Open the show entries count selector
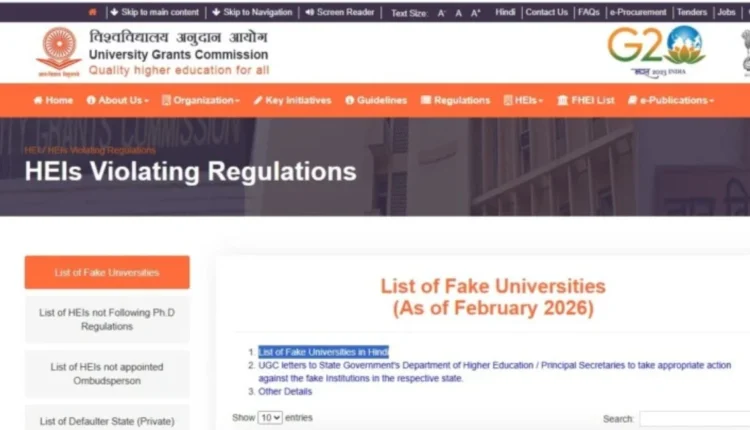Image resolution: width=750 pixels, height=430 pixels. 270,418
